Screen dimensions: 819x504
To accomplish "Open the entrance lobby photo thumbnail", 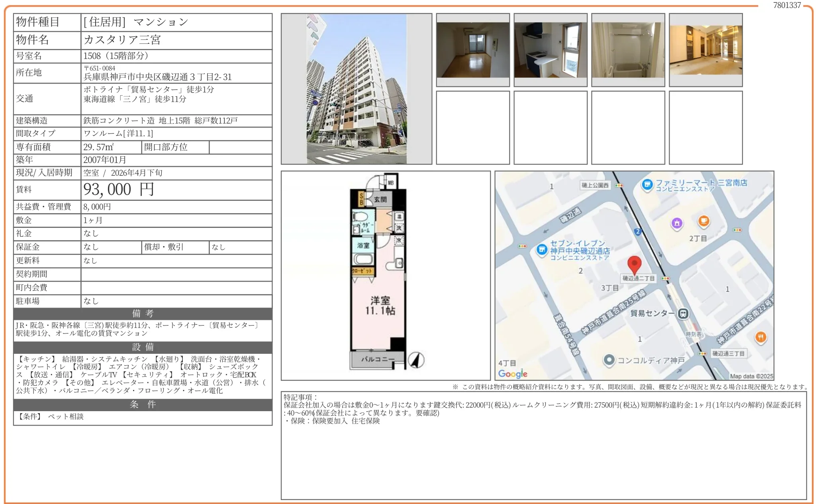I will pos(706,50).
